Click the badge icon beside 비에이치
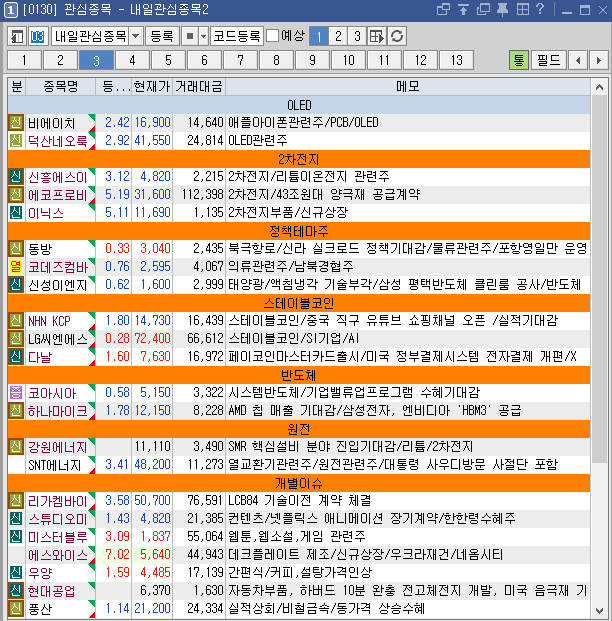The width and height of the screenshot is (612, 621). tap(16, 123)
